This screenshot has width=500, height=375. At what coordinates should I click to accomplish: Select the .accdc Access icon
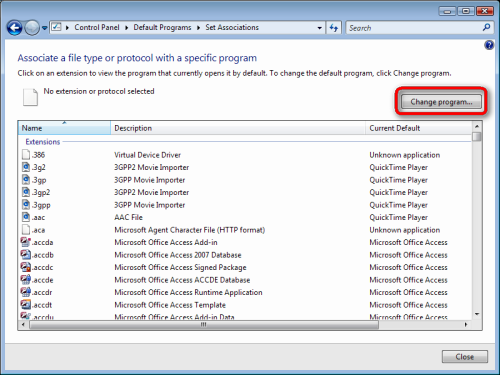pyautogui.click(x=26, y=267)
